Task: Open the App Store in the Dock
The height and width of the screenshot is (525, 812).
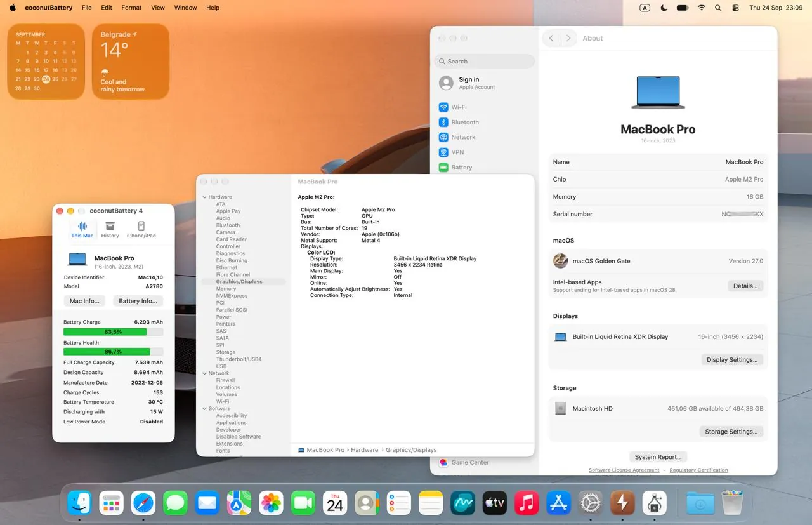Action: [559, 503]
